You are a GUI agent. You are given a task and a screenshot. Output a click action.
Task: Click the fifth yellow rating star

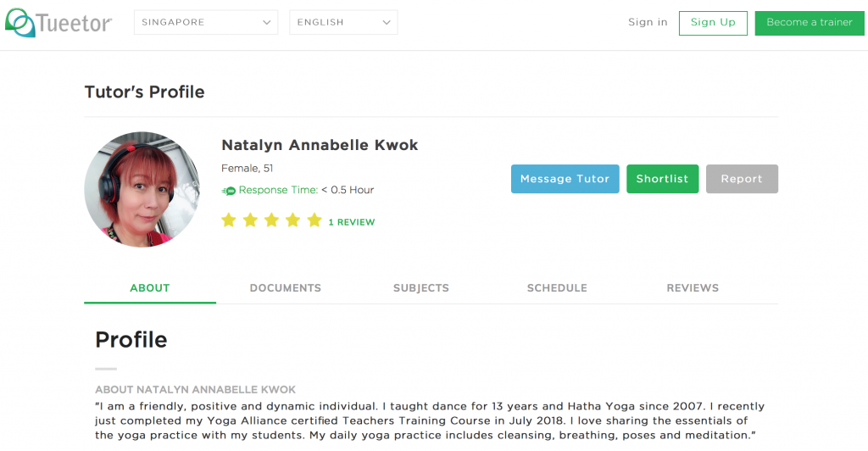pyautogui.click(x=314, y=220)
